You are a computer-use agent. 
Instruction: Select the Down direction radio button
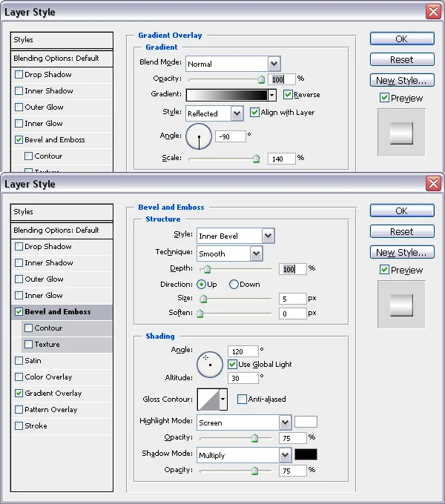click(234, 284)
